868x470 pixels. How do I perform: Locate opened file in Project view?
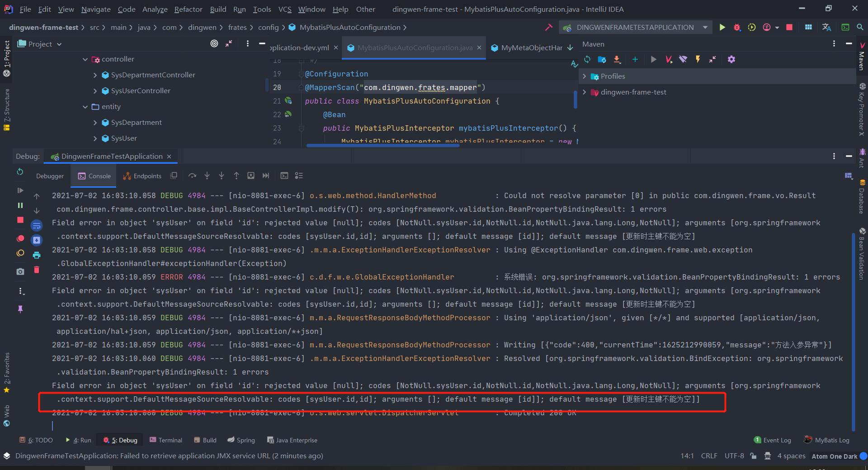[214, 43]
